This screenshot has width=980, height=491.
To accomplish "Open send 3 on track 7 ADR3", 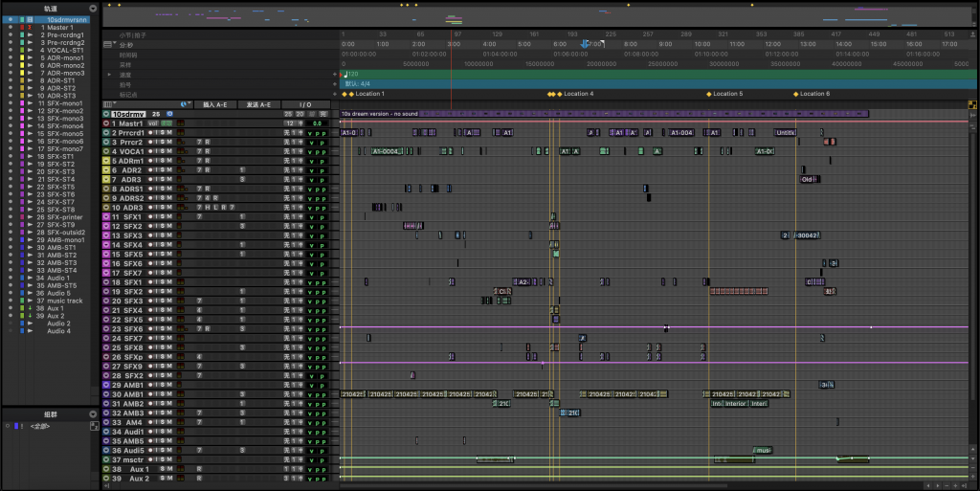I will 242,179.
